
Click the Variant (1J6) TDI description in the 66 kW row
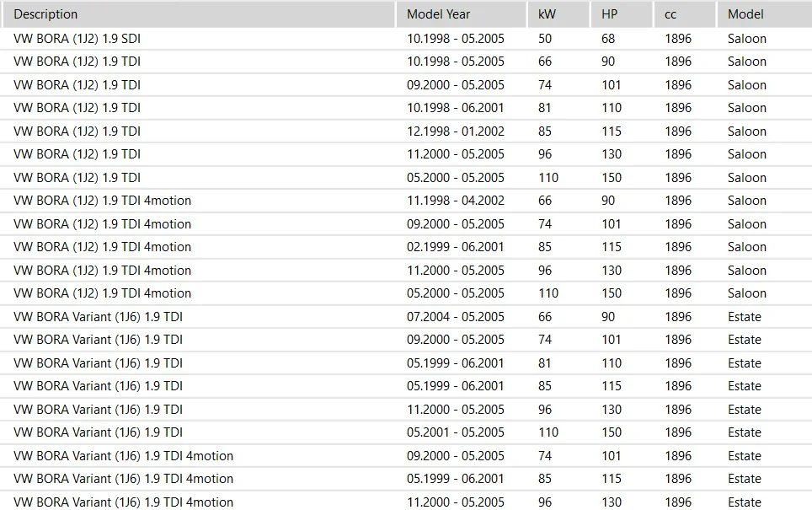click(x=98, y=317)
